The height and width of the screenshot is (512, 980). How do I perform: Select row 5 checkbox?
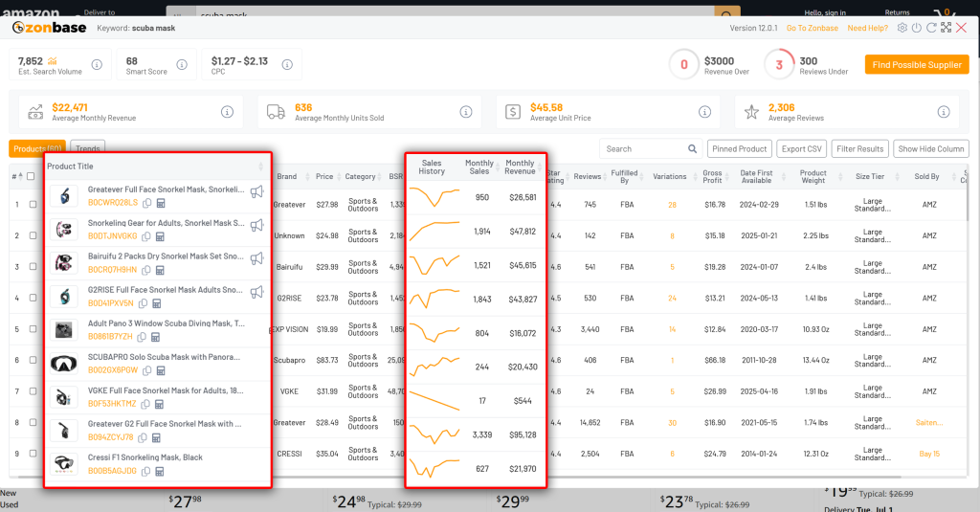pyautogui.click(x=33, y=329)
